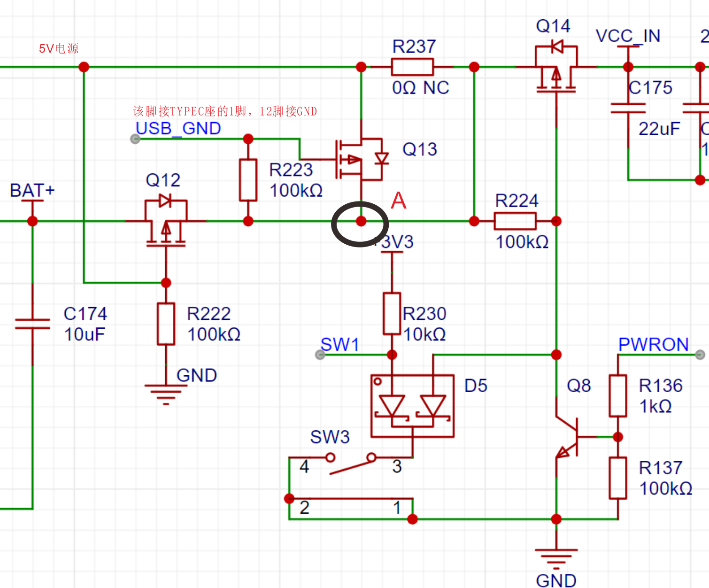Select the Q13 MOSFET symbol
The image size is (709, 588).
362,160
